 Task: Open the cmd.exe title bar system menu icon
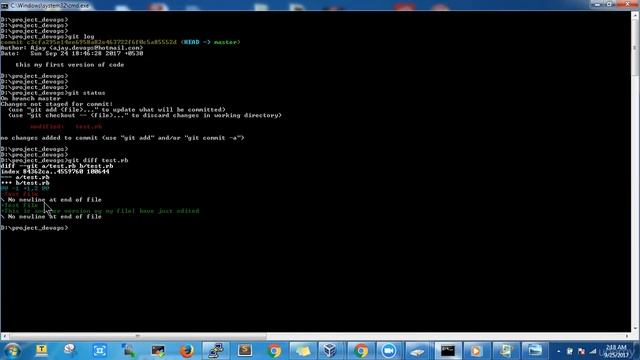click(x=4, y=6)
